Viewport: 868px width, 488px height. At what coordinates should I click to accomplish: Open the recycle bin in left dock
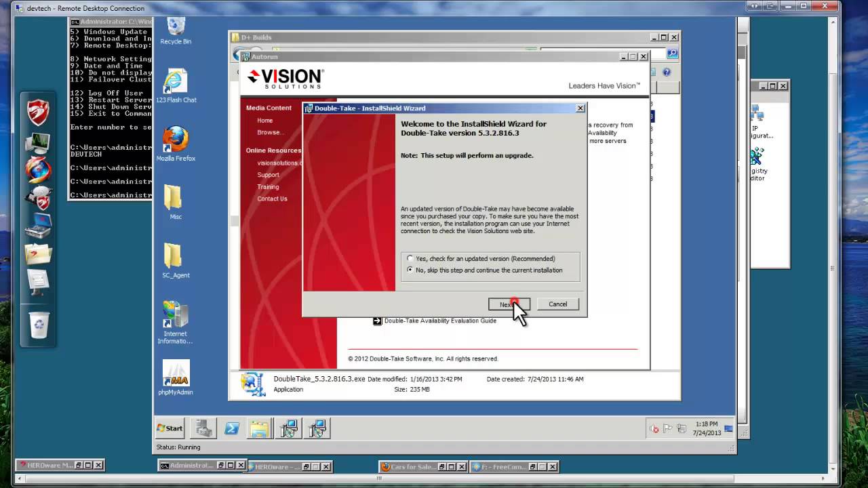tap(39, 325)
